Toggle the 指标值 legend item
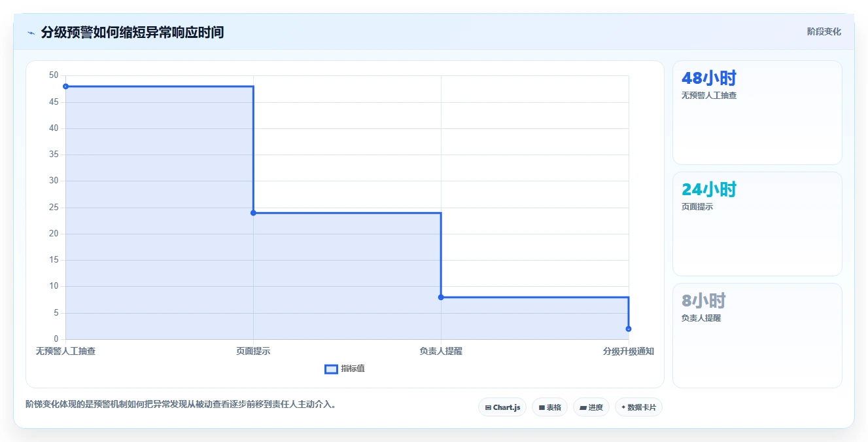The height and width of the screenshot is (442, 868). point(345,369)
